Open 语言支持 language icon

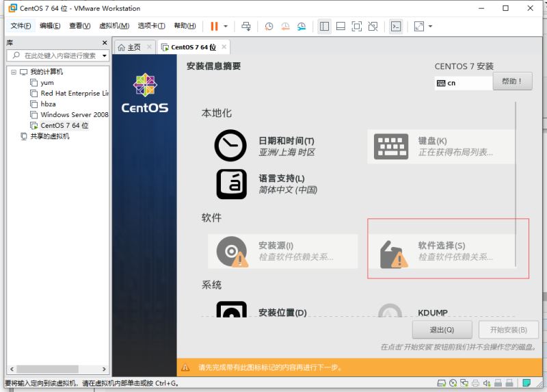click(230, 183)
